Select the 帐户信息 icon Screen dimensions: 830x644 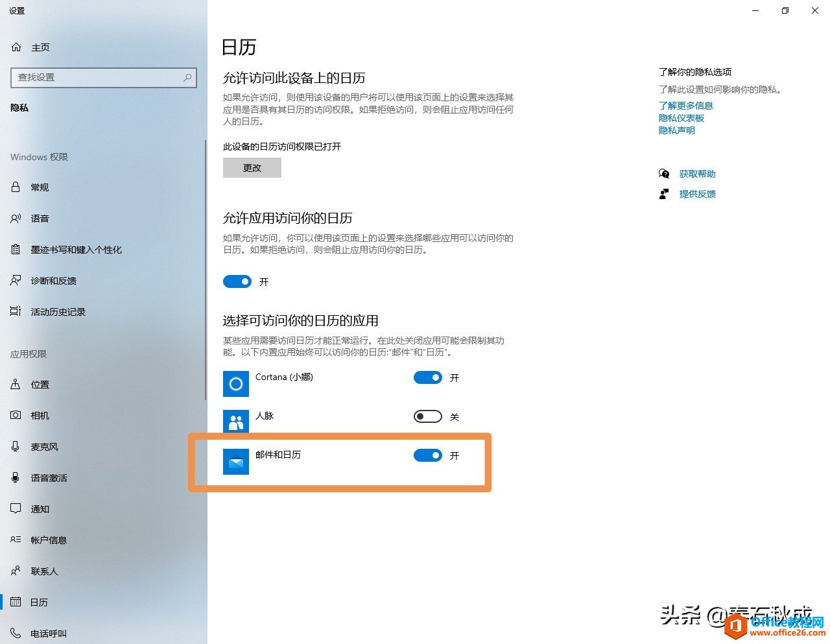pos(16,540)
